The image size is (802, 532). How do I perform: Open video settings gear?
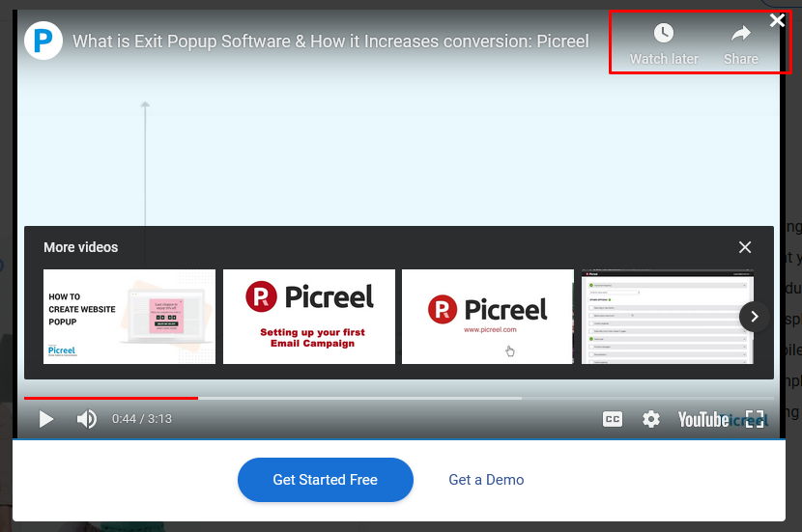650,419
